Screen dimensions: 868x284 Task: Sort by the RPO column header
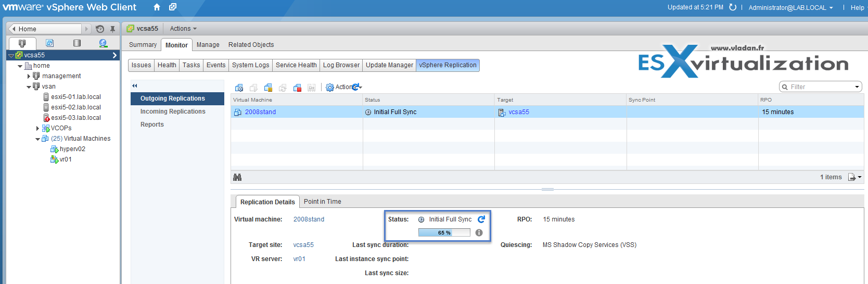[x=811, y=100]
